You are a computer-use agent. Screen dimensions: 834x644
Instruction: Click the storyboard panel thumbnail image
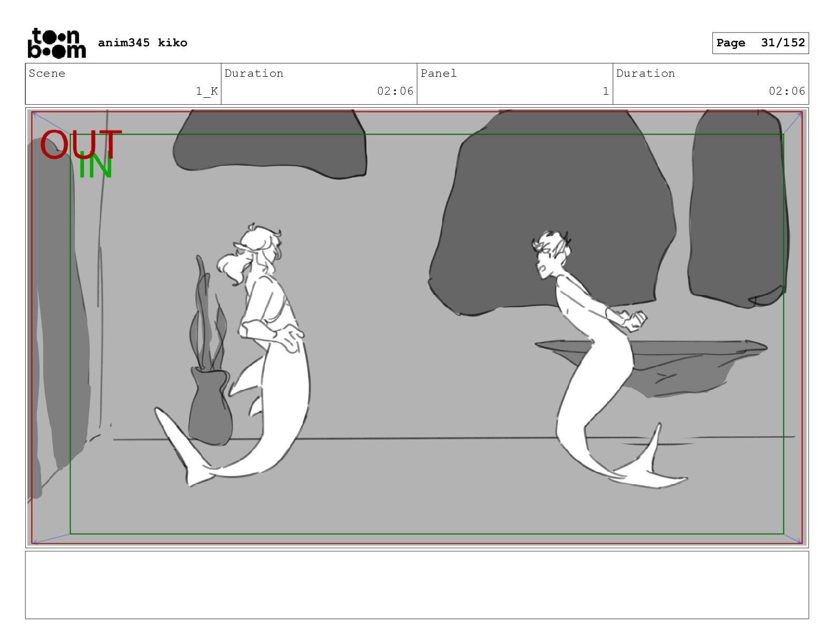(417, 328)
